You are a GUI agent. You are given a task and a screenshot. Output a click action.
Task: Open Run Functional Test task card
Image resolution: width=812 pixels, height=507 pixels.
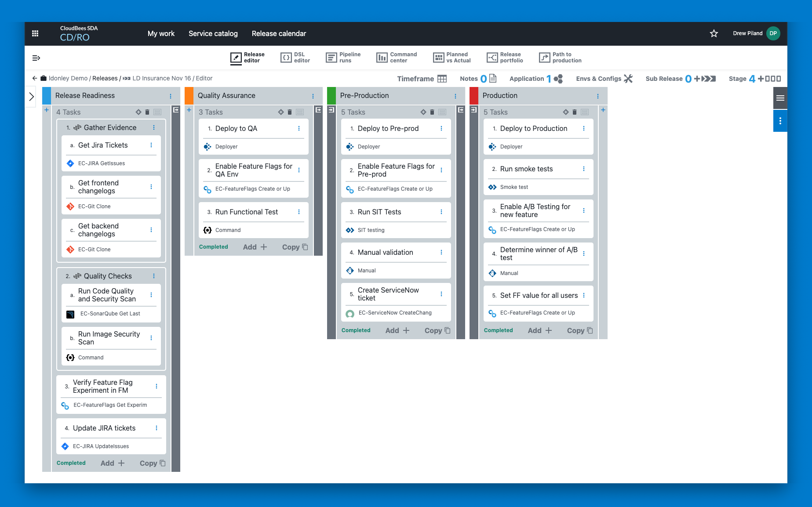(x=254, y=220)
